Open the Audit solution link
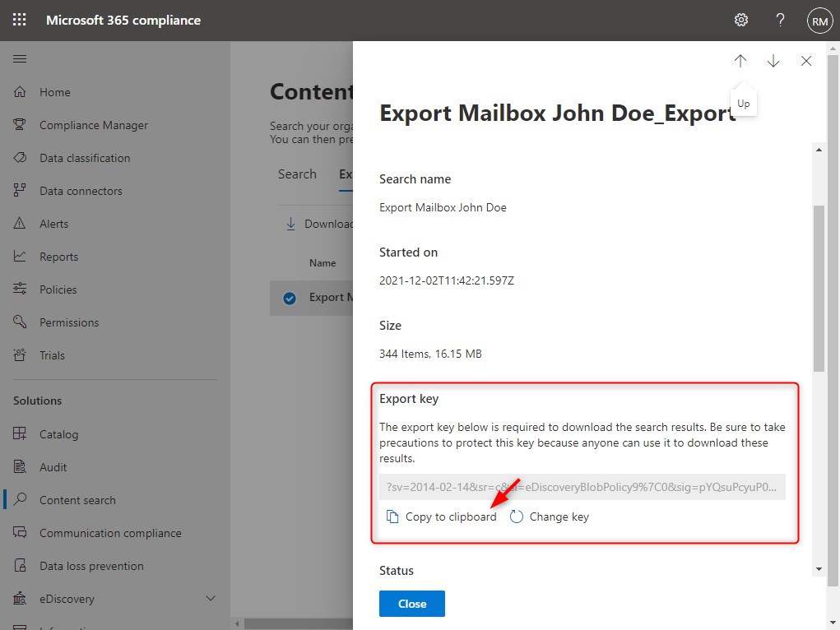 click(x=53, y=467)
